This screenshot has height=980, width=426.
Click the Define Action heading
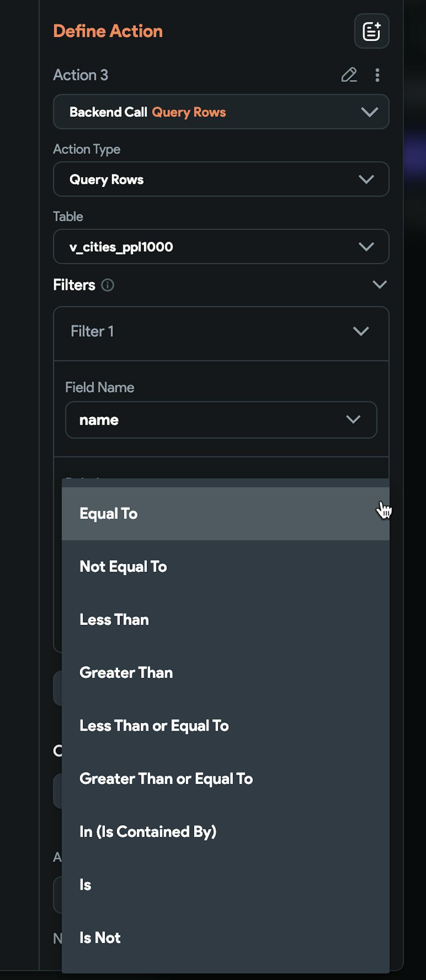coord(108,31)
